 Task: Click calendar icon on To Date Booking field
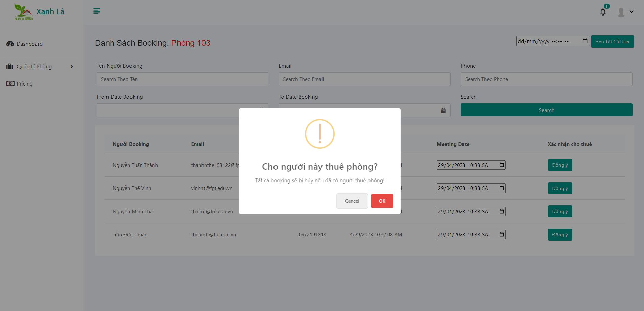pyautogui.click(x=443, y=110)
